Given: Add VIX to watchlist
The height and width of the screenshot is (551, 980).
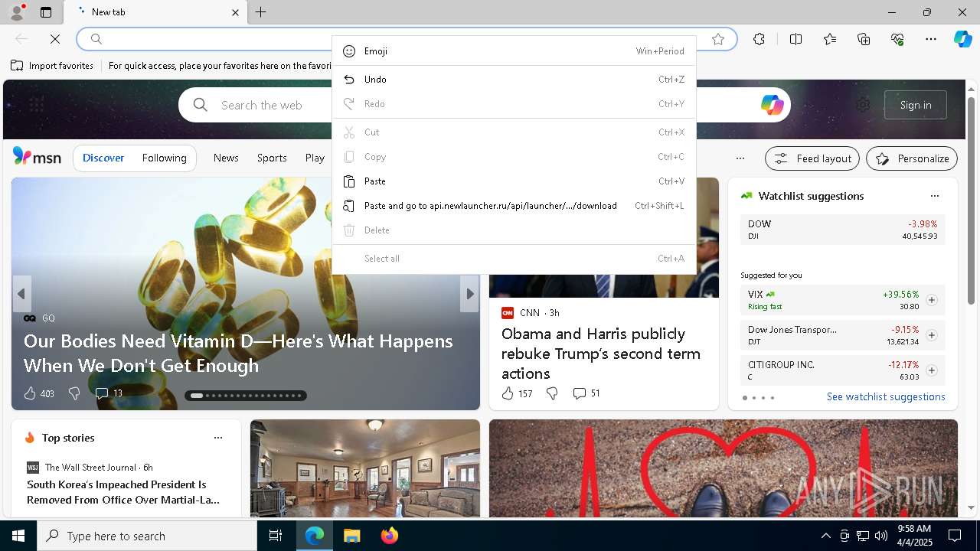Looking at the screenshot, I should click(x=932, y=300).
